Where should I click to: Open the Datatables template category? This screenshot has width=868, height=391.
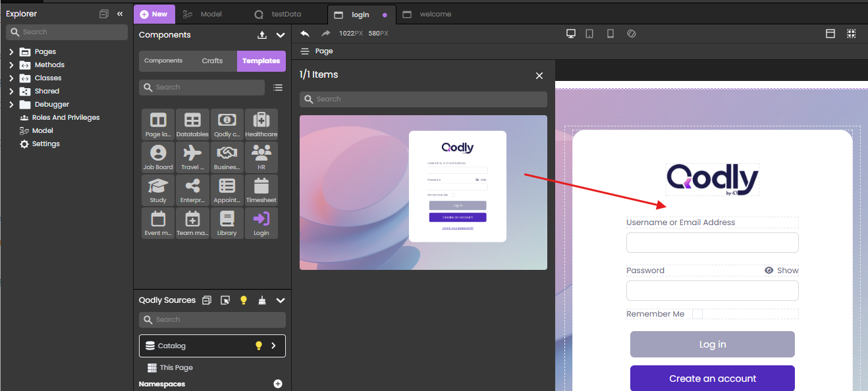[x=192, y=124]
